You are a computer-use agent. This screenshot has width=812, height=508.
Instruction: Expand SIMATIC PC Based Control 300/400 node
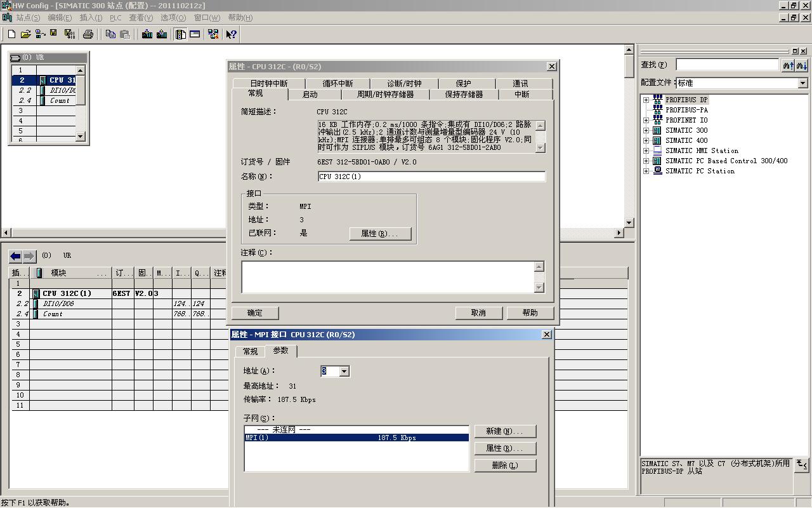click(x=646, y=161)
